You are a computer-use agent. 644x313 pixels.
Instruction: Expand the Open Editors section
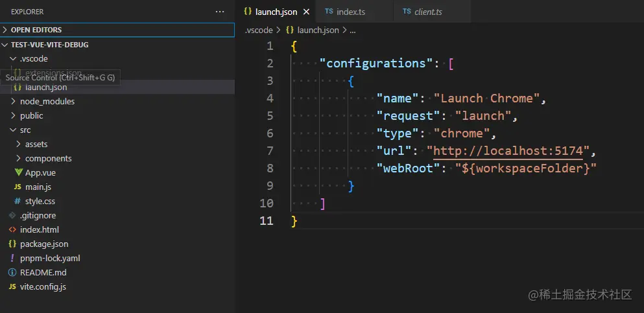pos(117,30)
